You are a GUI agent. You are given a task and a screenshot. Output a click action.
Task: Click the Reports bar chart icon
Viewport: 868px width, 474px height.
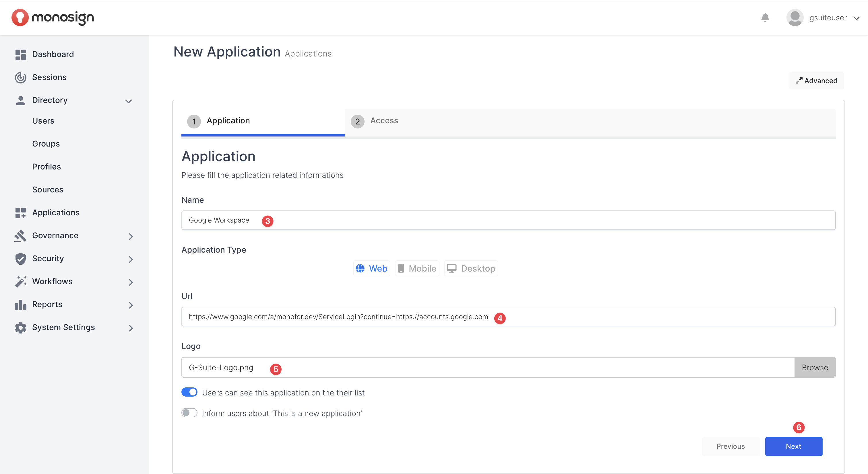pyautogui.click(x=21, y=305)
